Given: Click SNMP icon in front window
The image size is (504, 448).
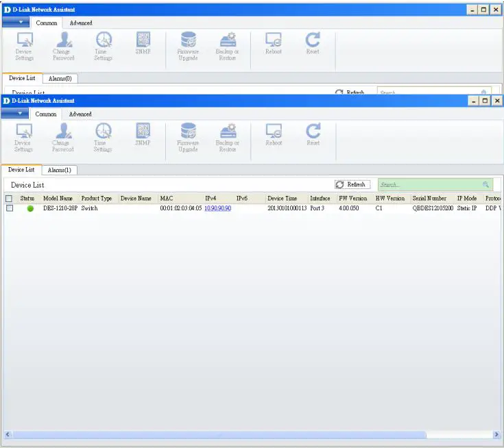Looking at the screenshot, I should coord(143,134).
